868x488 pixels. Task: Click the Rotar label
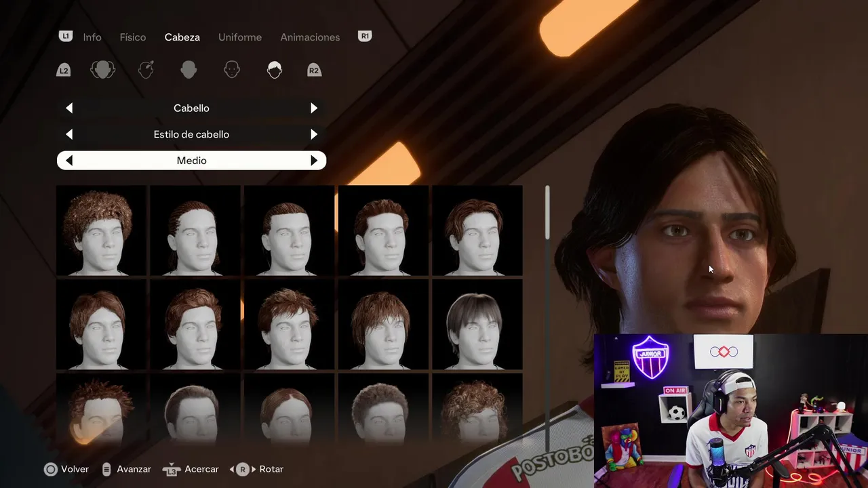271,469
